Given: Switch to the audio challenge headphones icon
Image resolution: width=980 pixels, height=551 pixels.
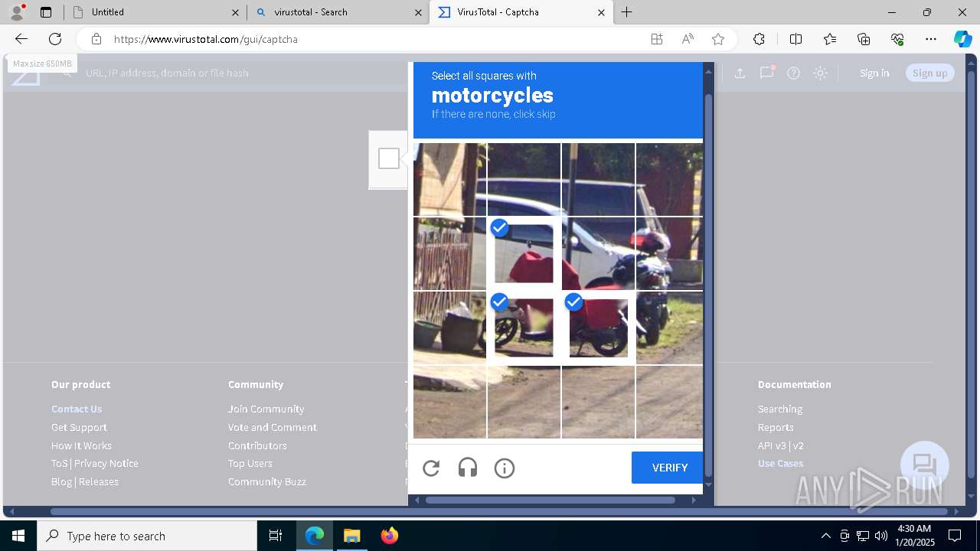Looking at the screenshot, I should [468, 468].
